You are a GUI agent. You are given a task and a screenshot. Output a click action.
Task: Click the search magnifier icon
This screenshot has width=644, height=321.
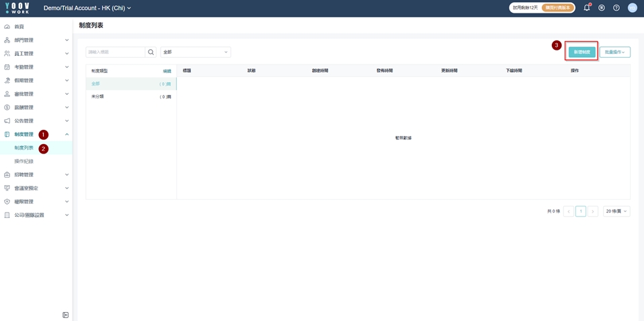[x=151, y=52]
